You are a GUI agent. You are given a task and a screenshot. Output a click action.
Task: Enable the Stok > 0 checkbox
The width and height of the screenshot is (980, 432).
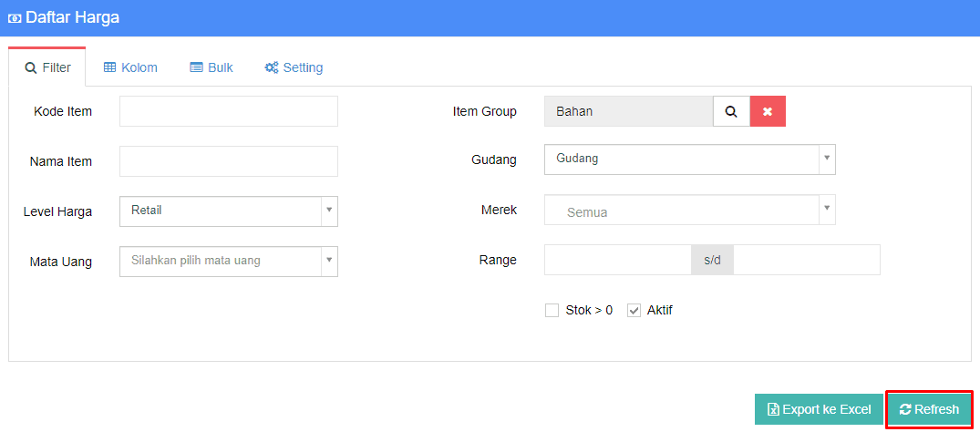click(x=552, y=310)
